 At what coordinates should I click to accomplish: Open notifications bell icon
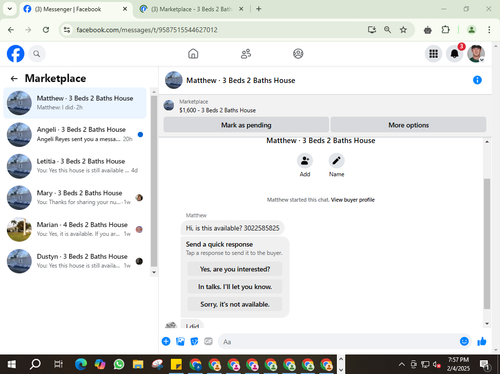click(454, 54)
